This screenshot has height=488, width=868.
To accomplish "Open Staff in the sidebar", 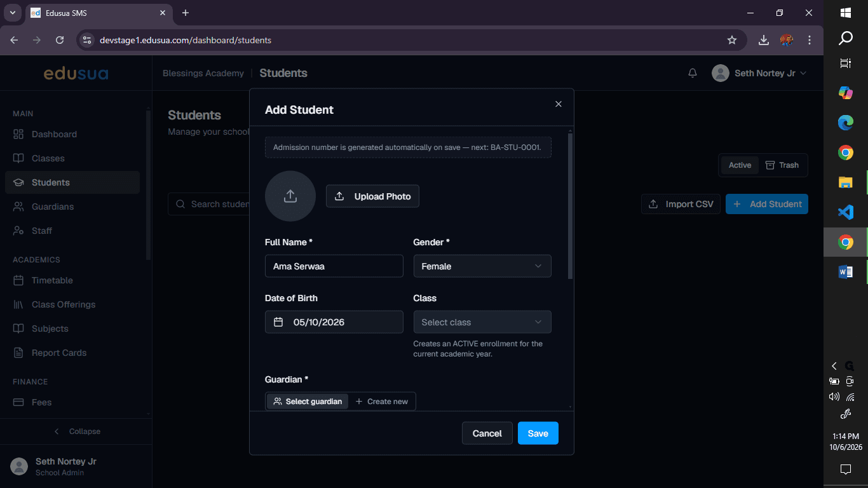I will (72, 231).
